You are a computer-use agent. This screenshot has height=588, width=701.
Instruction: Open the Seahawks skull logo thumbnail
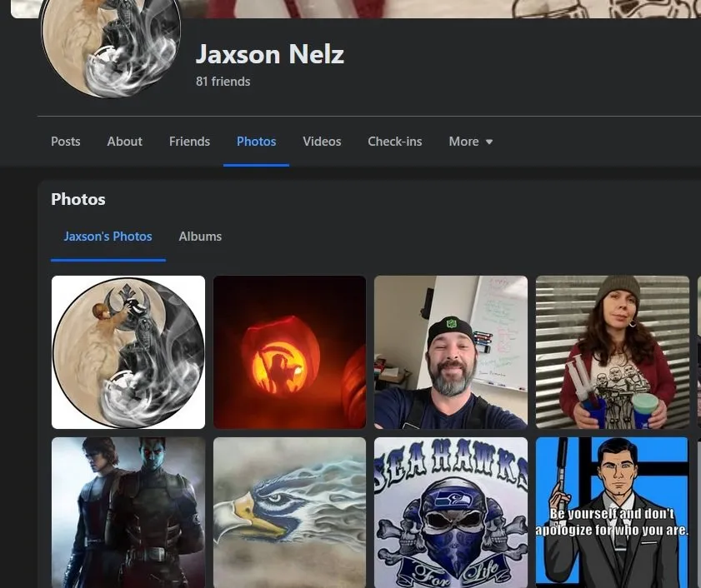[x=450, y=511]
